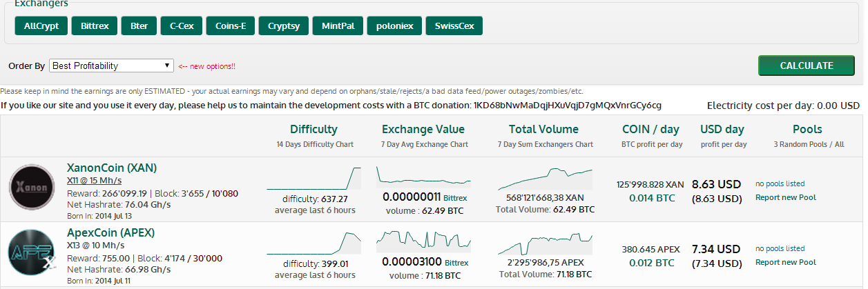Toggle the SwissCex exchanger button
Viewport: 868px width, 289px height.
pyautogui.click(x=454, y=26)
